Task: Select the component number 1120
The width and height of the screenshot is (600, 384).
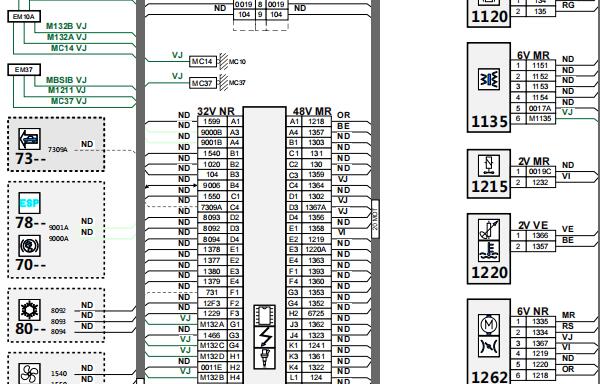Action: tap(489, 16)
